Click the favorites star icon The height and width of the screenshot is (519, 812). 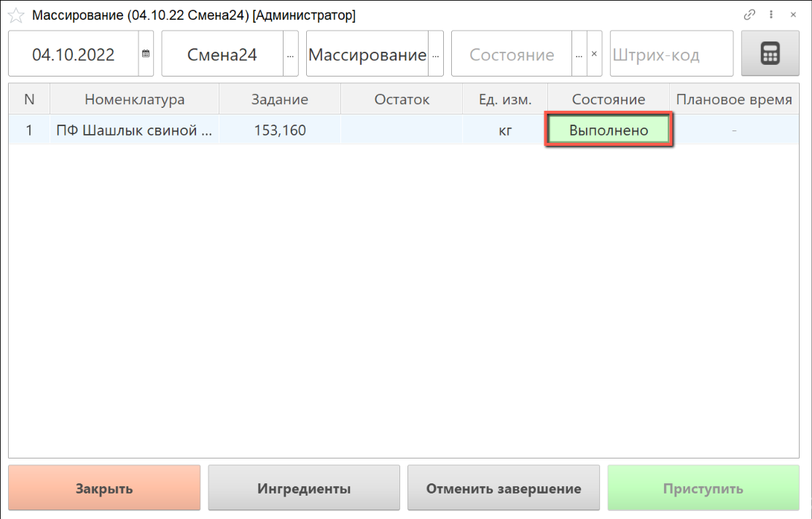[15, 16]
